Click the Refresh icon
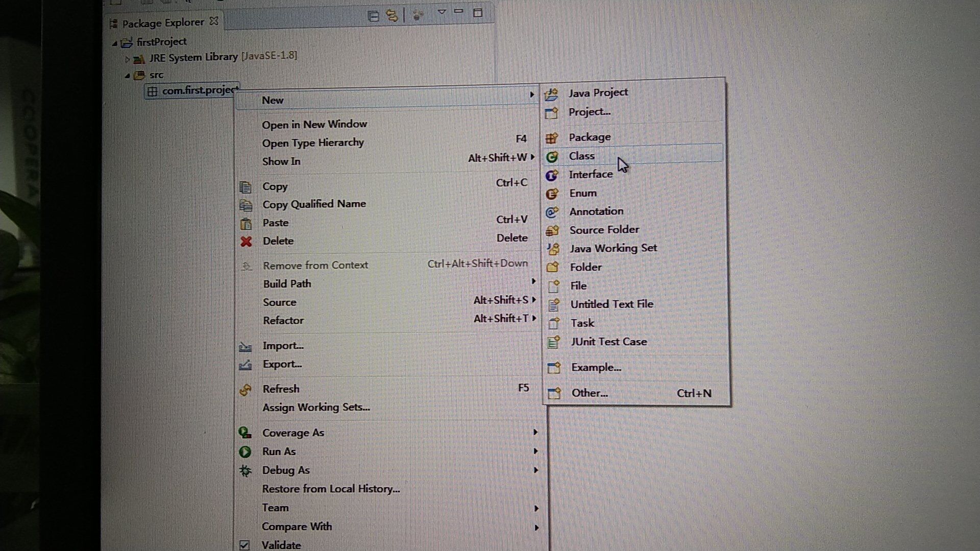Image resolution: width=980 pixels, height=551 pixels. tap(245, 390)
